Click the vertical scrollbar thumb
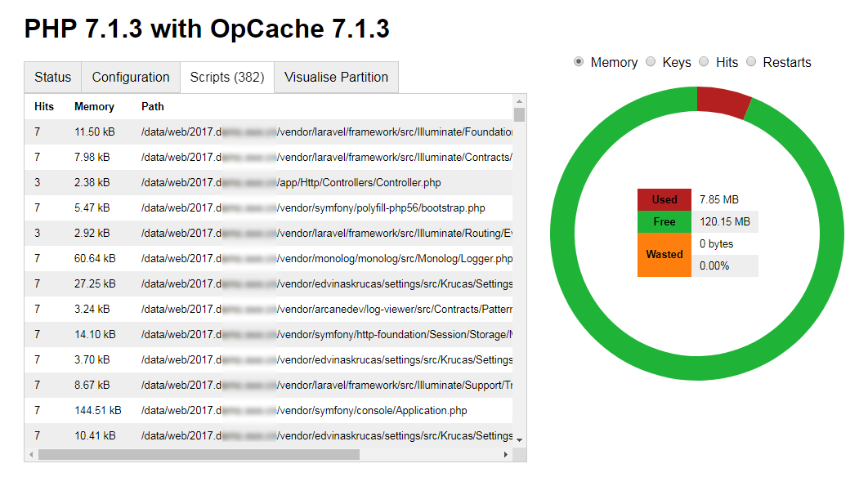868x495 pixels. pos(520,114)
